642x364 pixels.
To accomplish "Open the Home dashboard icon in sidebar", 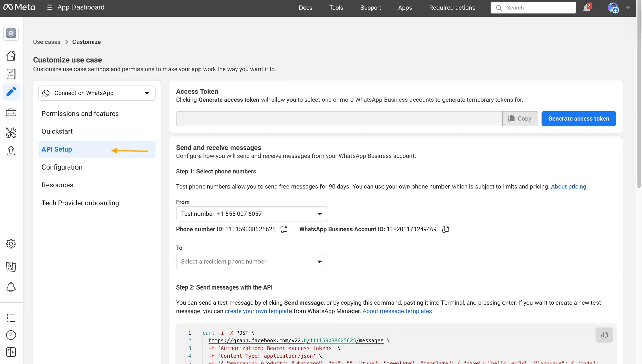I will pyautogui.click(x=11, y=56).
